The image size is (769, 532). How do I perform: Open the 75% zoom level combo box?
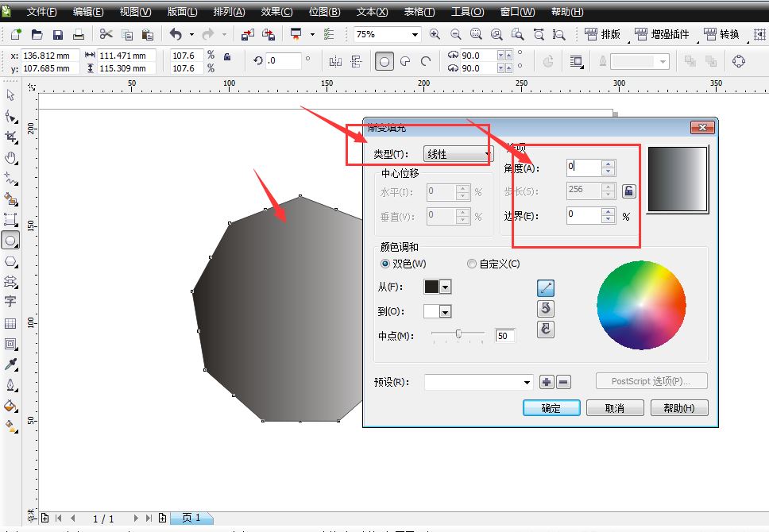point(416,35)
